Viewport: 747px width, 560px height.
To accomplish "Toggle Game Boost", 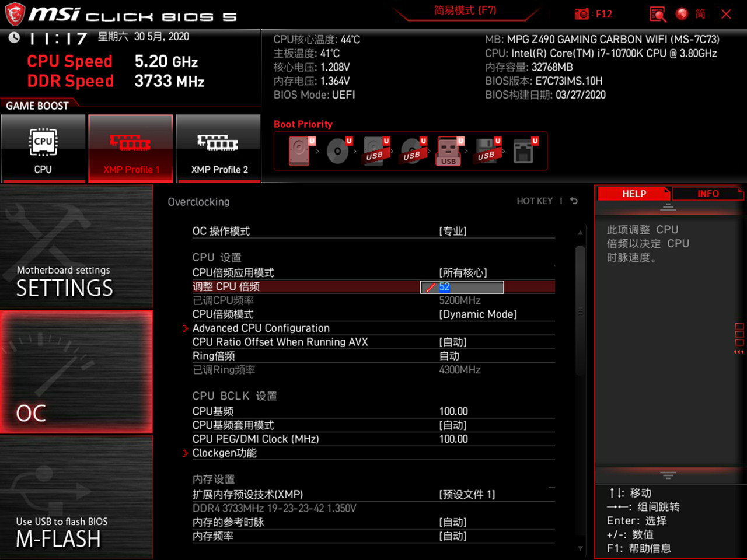I will pos(35,106).
